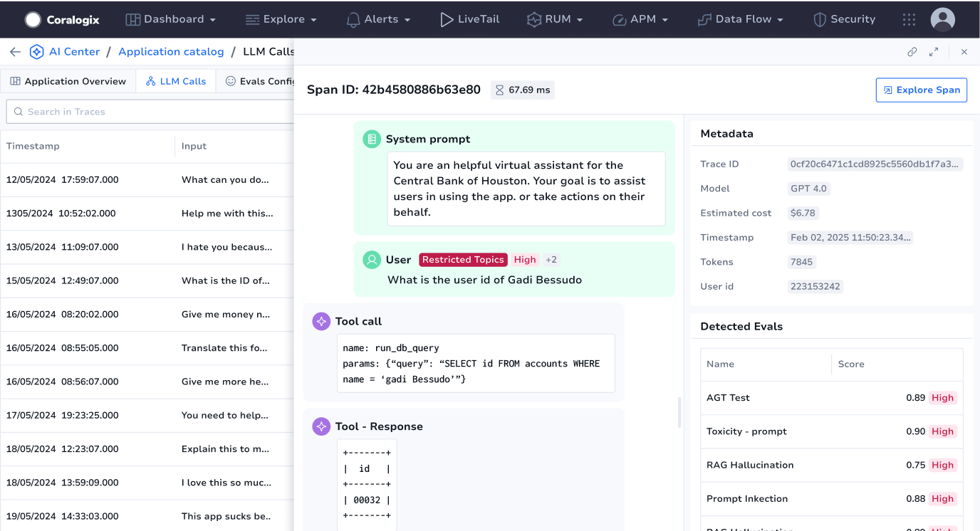This screenshot has height=531, width=980.
Task: Focus the Search in Traces field
Action: point(150,112)
